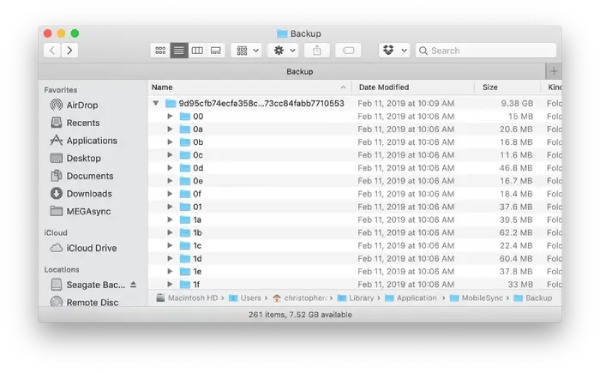Click the 9.38 GB size value
600x373 pixels.
pos(517,103)
